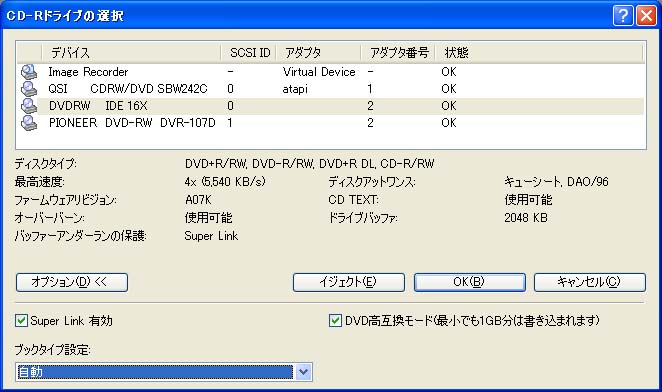The width and height of the screenshot is (662, 392).
Task: Collapse options with オプション(D) << button
Action: [72, 282]
